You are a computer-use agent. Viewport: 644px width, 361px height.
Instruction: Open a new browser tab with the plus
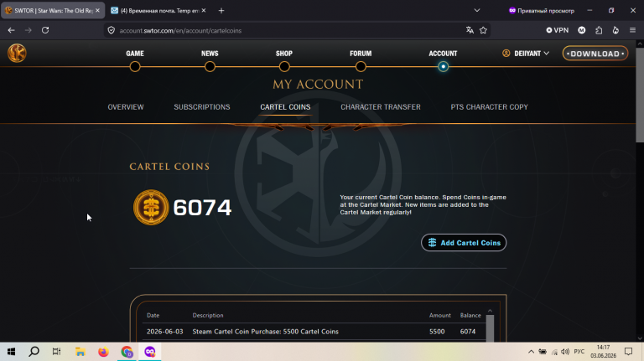221,11
